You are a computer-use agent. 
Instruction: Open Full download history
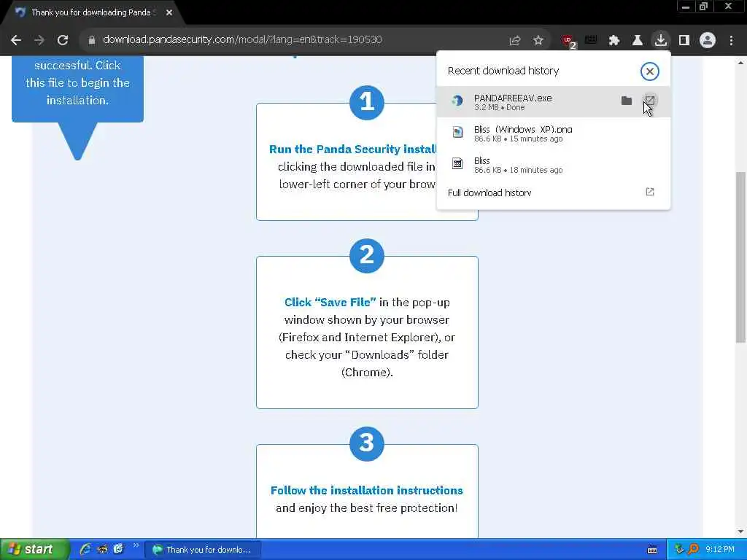(x=553, y=192)
